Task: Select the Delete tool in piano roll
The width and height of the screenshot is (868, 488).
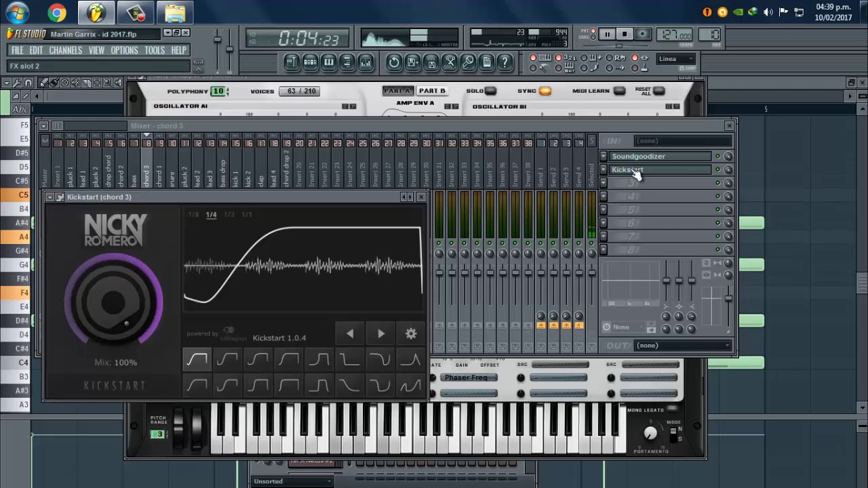Action: point(65,83)
